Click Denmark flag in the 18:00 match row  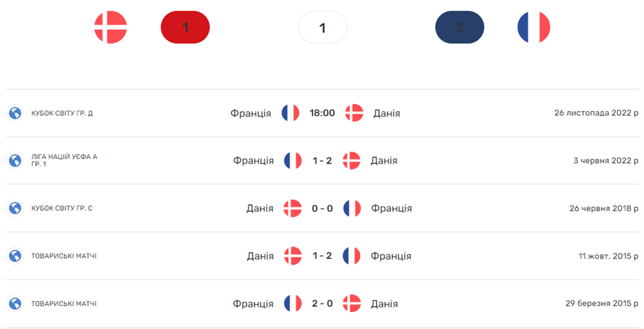click(x=354, y=113)
